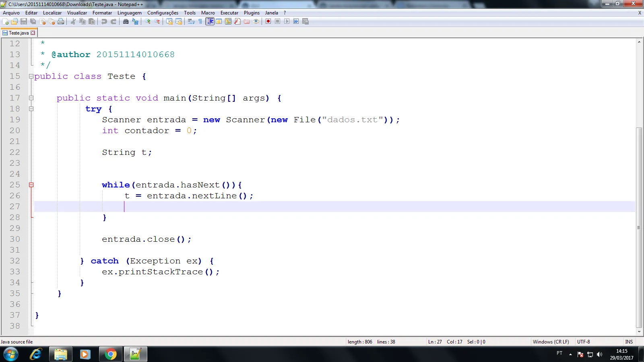Open the volume control in system tray

600,354
